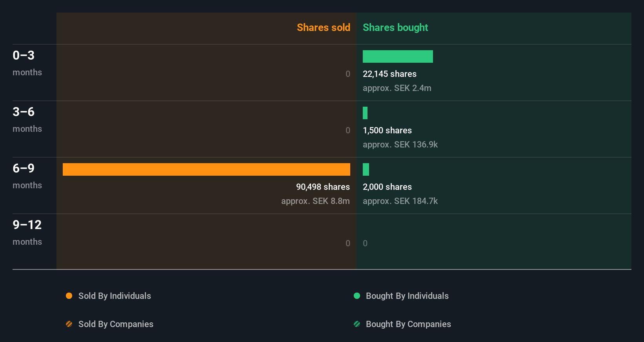
Task: Click the approx. SEK 8.8m text
Action: click(x=315, y=201)
